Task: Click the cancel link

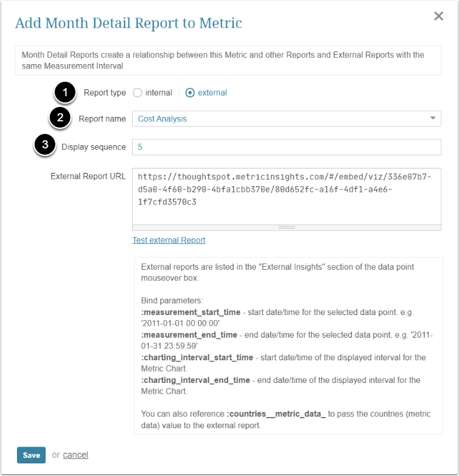Action: 75,455
